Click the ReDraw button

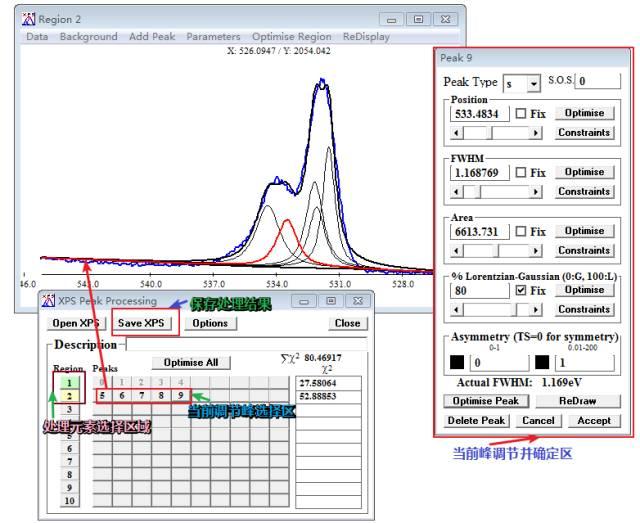(x=578, y=401)
